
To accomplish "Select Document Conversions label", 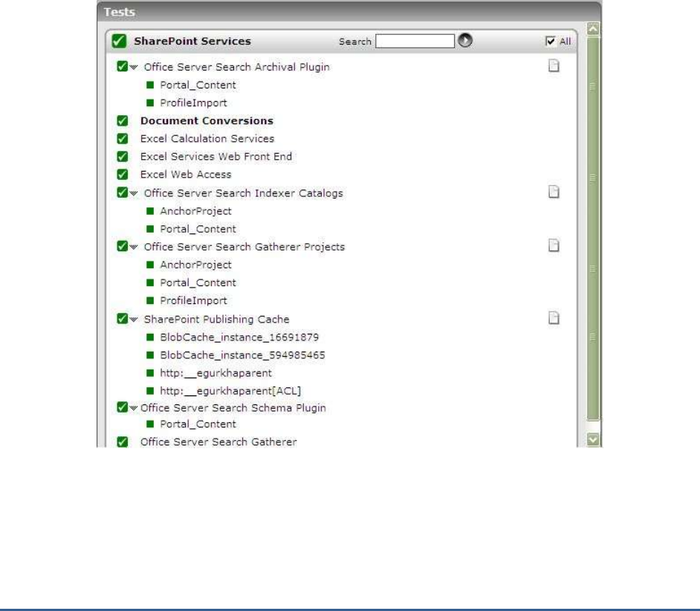I will click(207, 120).
